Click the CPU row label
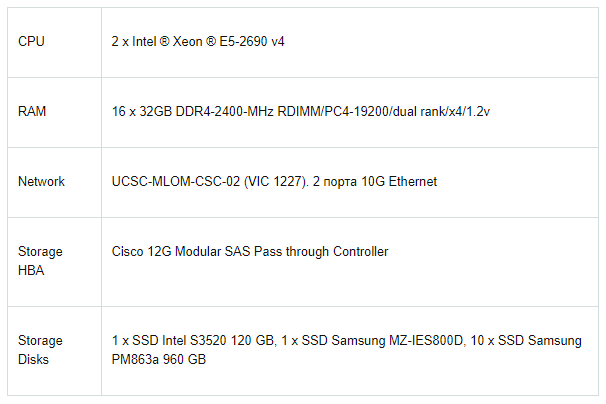Viewport: 606px width, 404px height. 31,41
